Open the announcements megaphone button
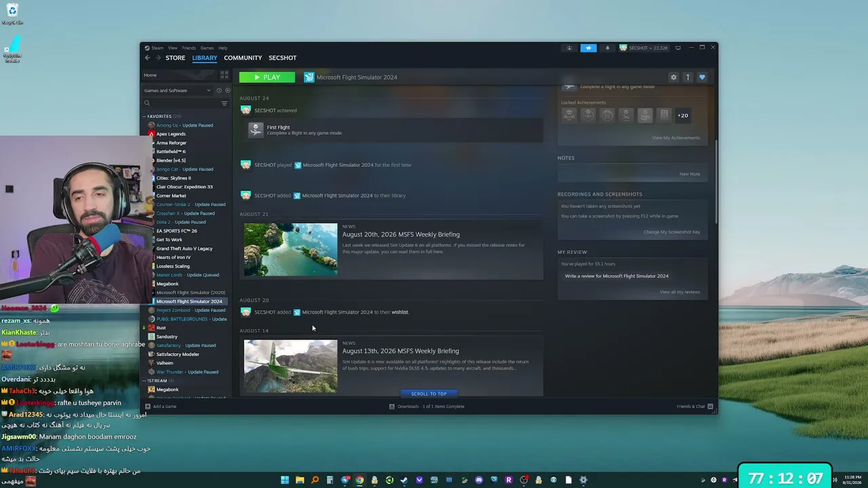868x488 pixels. tap(589, 48)
